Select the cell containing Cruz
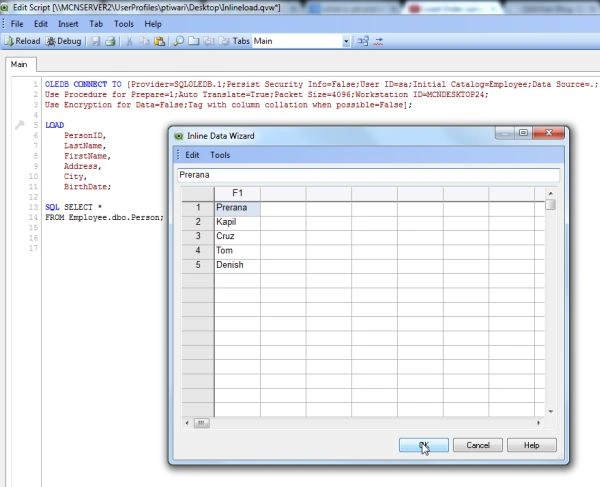 coord(237,236)
